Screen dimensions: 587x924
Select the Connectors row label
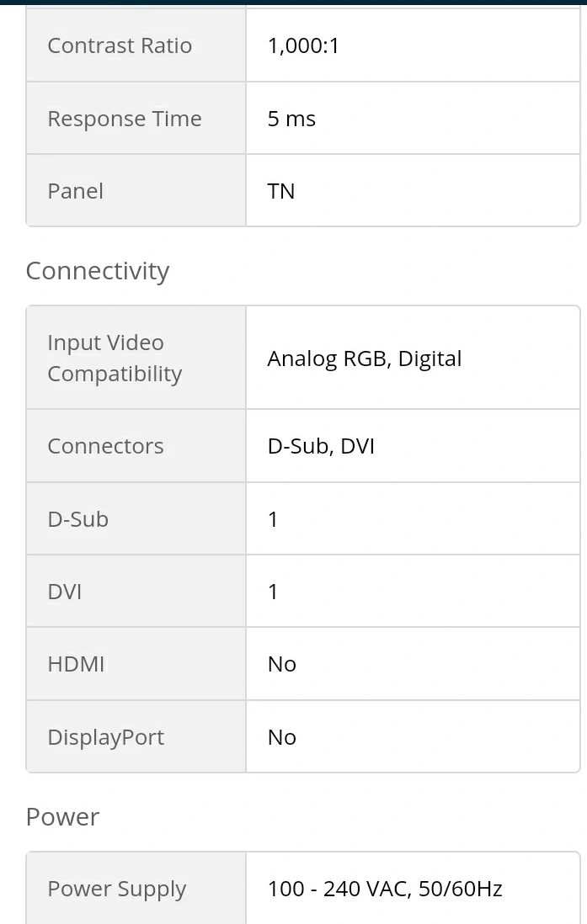[x=105, y=446]
